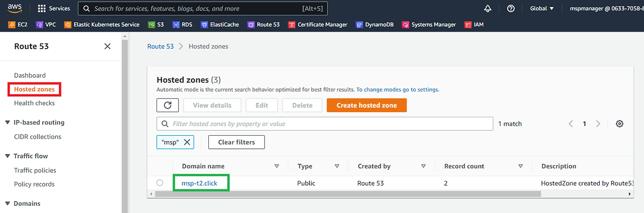Open VPC favorite shortcut

tap(46, 24)
